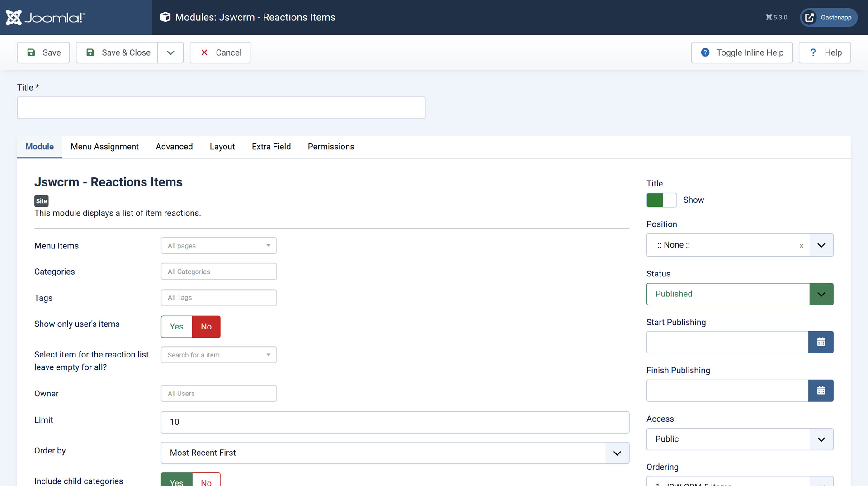Open the Start Publishing calendar picker
The height and width of the screenshot is (486, 868).
point(821,342)
